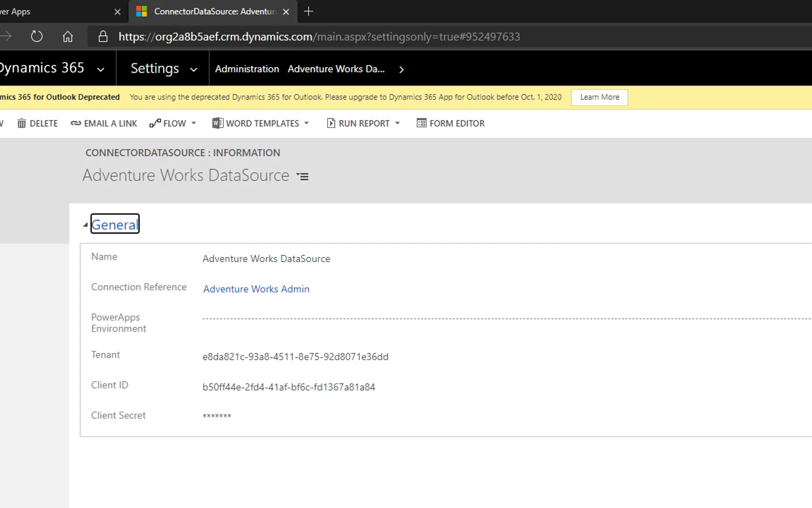Viewport: 812px width, 508px height.
Task: Go to browser home page icon
Action: click(67, 37)
